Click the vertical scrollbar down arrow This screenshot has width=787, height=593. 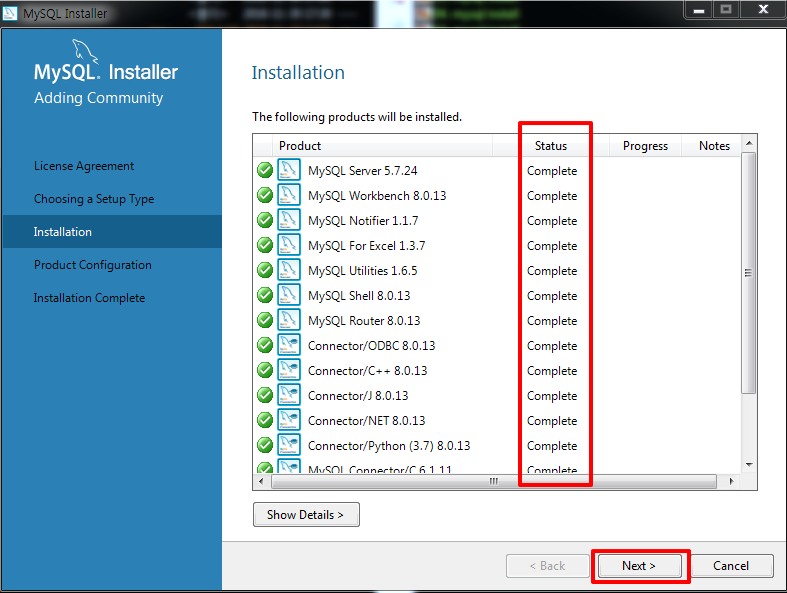point(749,465)
